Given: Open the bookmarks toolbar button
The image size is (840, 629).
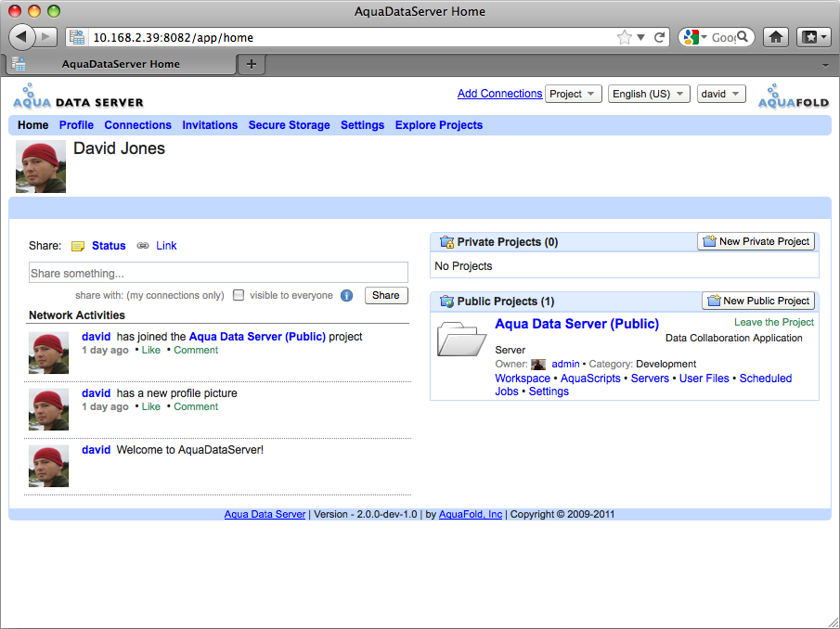Looking at the screenshot, I should [814, 37].
